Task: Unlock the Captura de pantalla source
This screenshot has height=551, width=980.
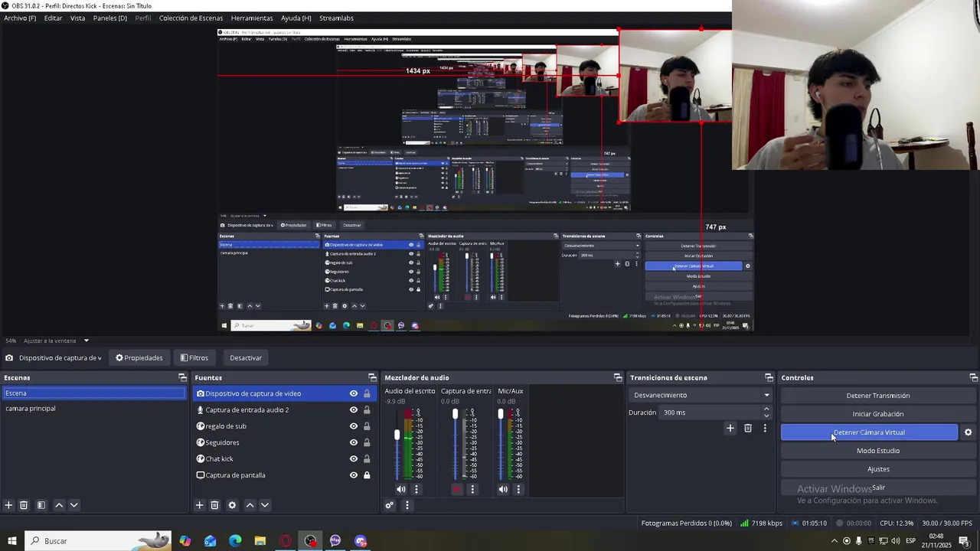Action: click(367, 475)
